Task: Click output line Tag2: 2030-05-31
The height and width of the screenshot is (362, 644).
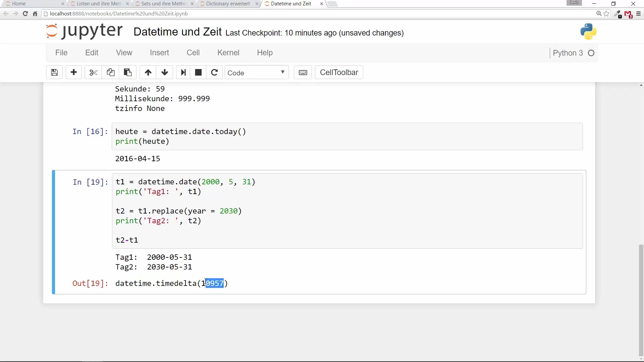Action: (x=154, y=267)
